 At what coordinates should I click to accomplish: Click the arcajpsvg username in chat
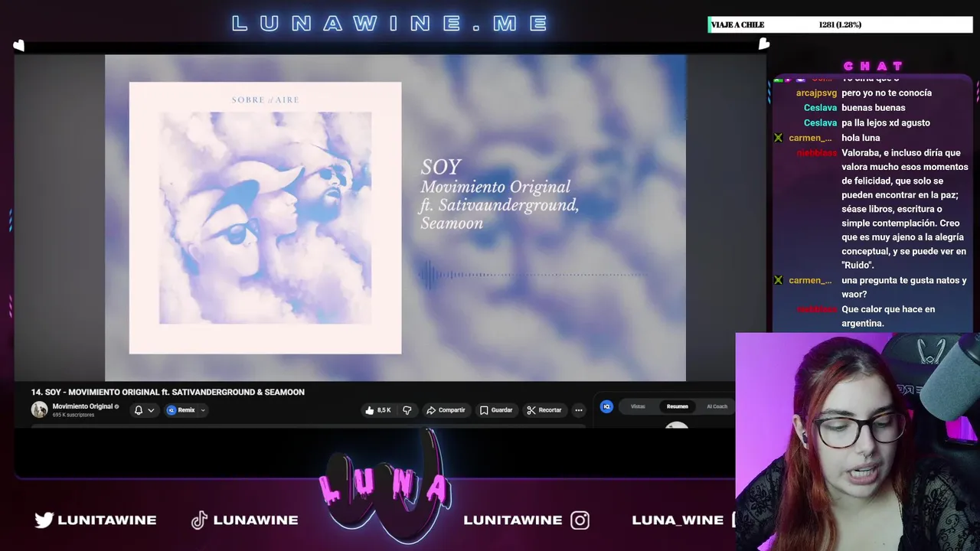coord(816,93)
